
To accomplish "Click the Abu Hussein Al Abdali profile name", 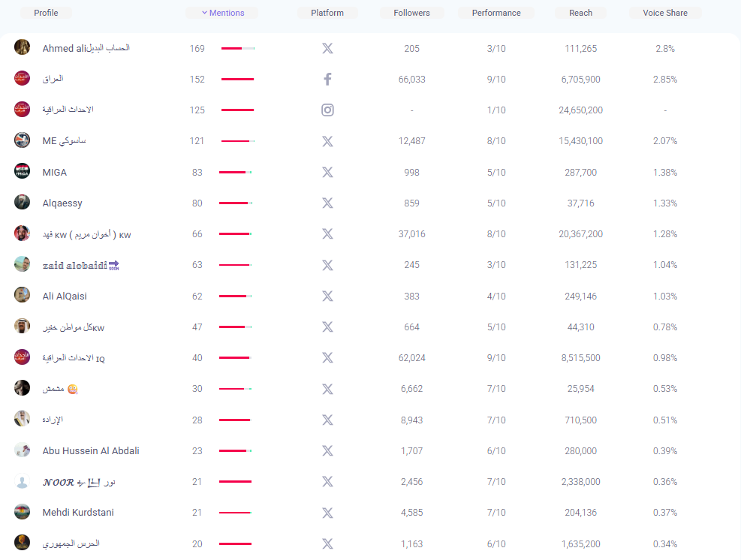I will 91,450.
